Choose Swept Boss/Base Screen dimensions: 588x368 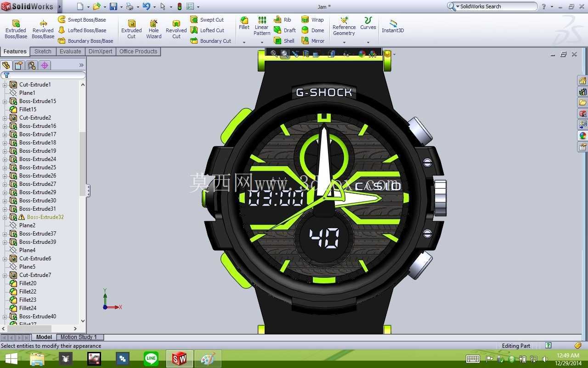point(82,20)
